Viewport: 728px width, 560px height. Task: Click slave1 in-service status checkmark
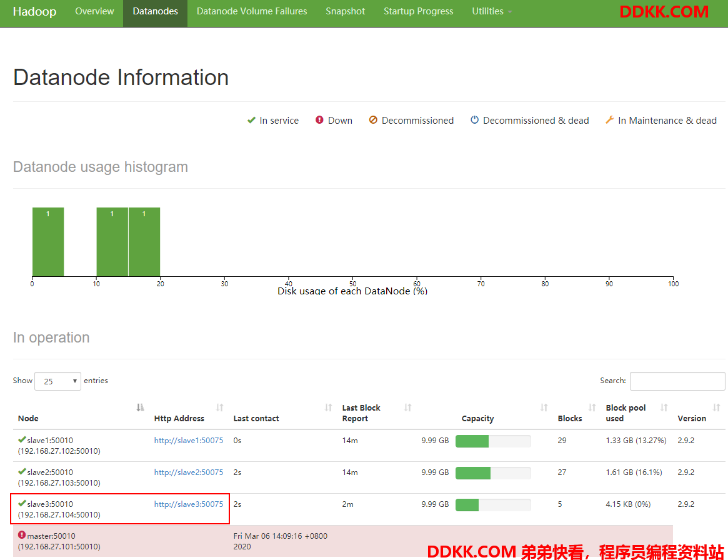pyautogui.click(x=22, y=439)
